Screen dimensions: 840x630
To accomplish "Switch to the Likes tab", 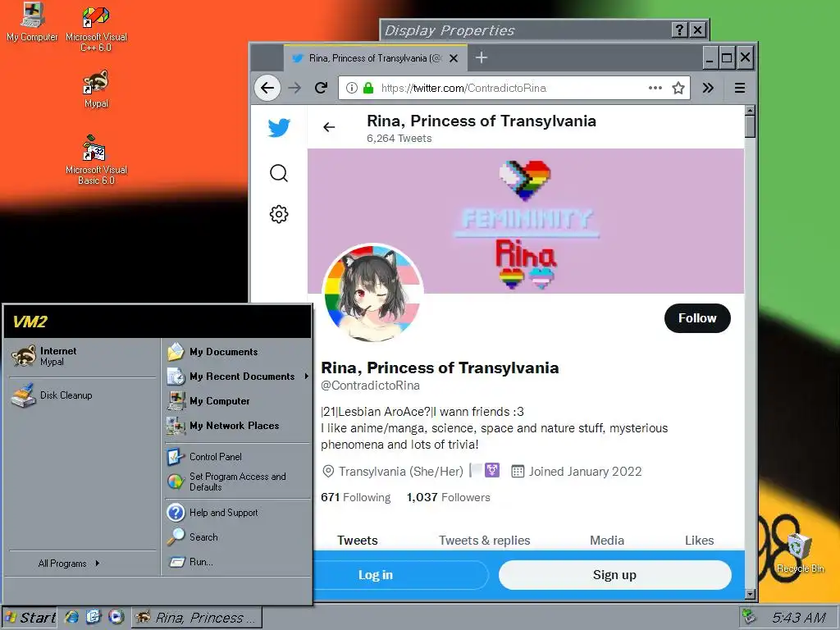I will coord(699,540).
